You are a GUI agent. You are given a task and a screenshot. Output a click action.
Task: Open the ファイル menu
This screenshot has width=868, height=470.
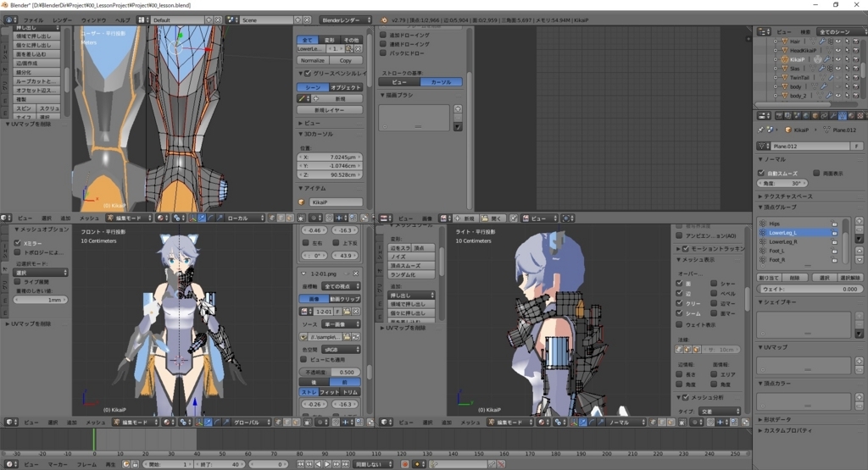33,20
